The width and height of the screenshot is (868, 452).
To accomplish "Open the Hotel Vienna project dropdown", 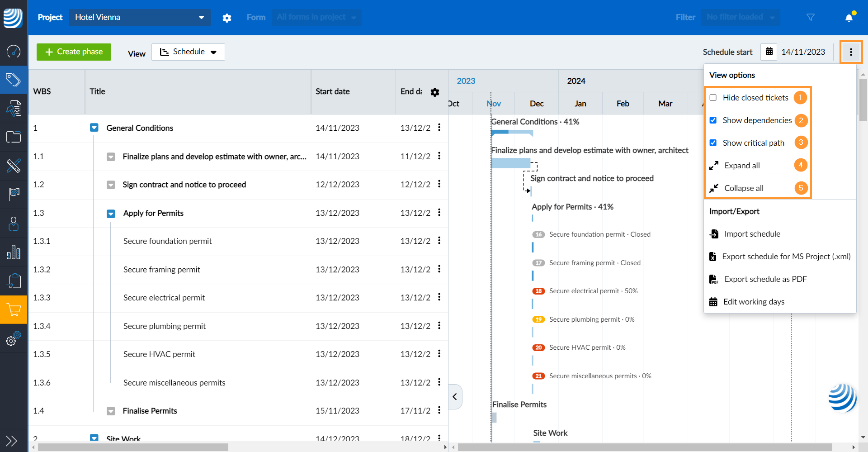I will pos(140,18).
